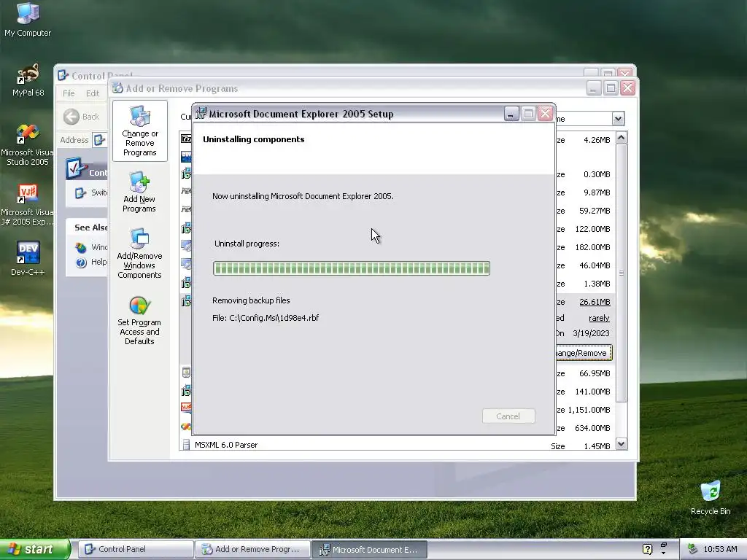
Task: Click setup dialog title bar icon
Action: (201, 113)
